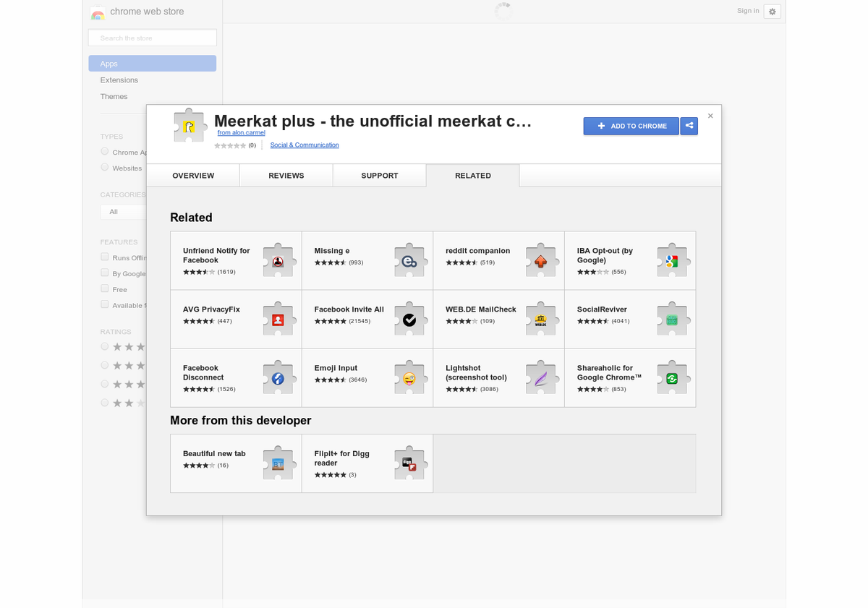The height and width of the screenshot is (608, 868).
Task: Click the SocialReviver title text
Action: click(x=601, y=309)
